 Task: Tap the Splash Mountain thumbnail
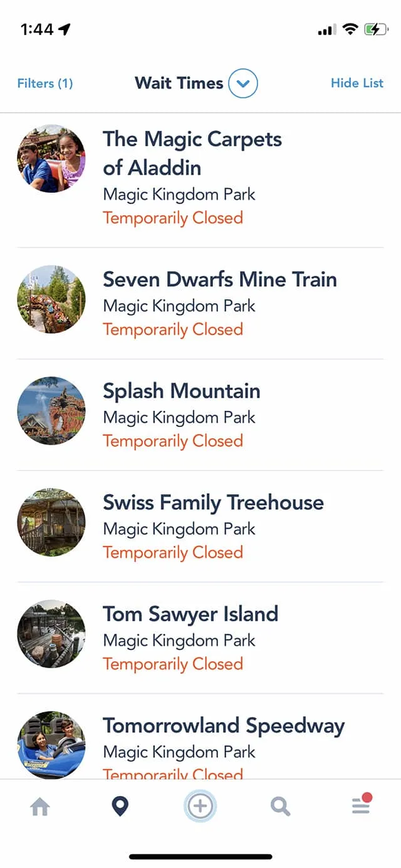pyautogui.click(x=51, y=411)
